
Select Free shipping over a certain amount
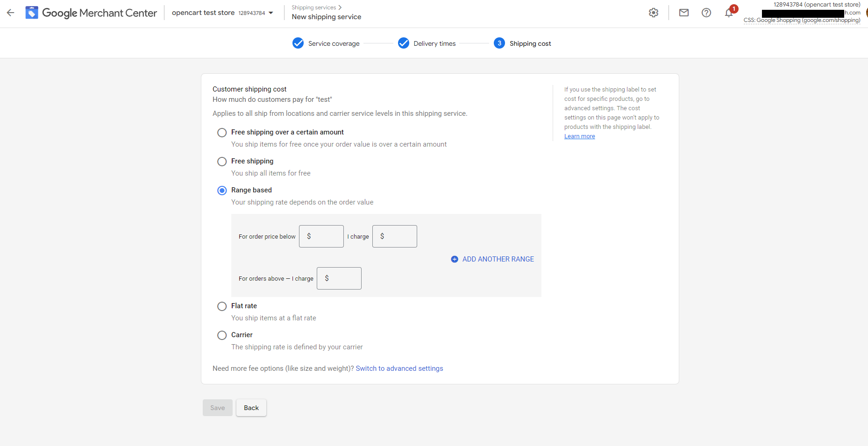[x=222, y=132]
